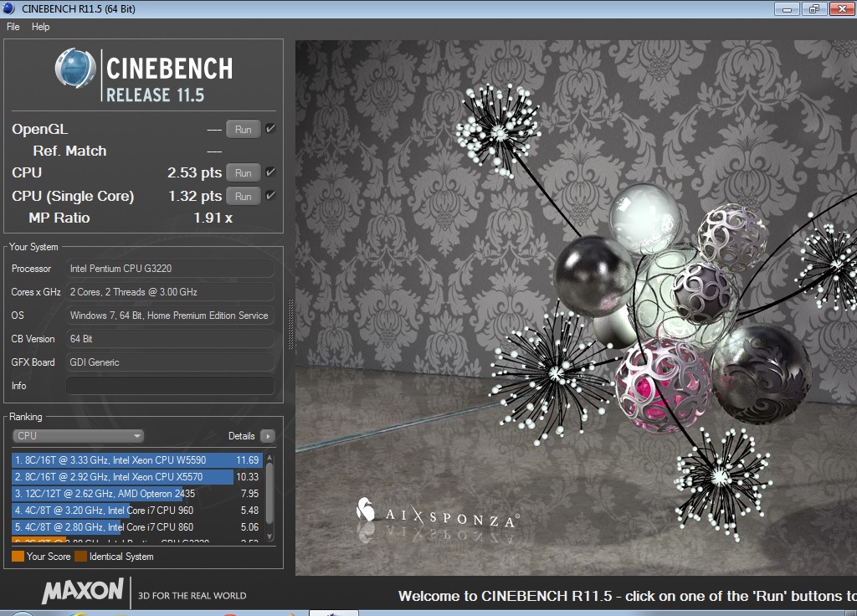
Task: Select the CB Version field
Action: coord(170,339)
